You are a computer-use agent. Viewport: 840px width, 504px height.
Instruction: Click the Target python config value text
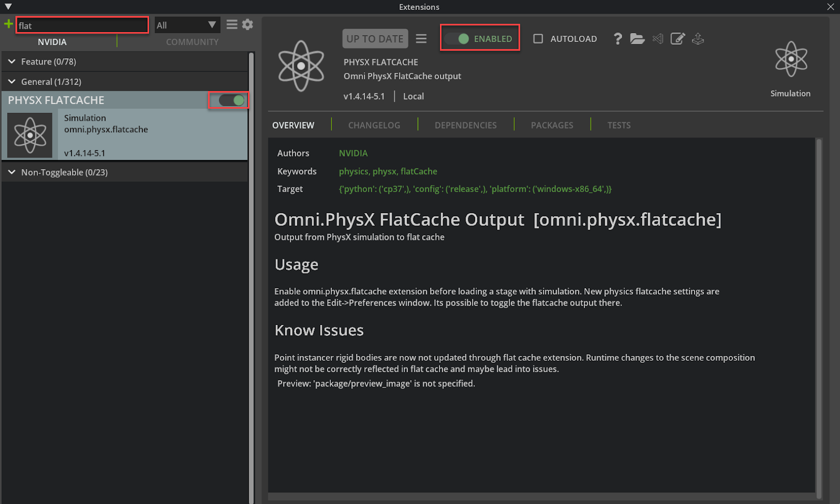[x=475, y=189]
